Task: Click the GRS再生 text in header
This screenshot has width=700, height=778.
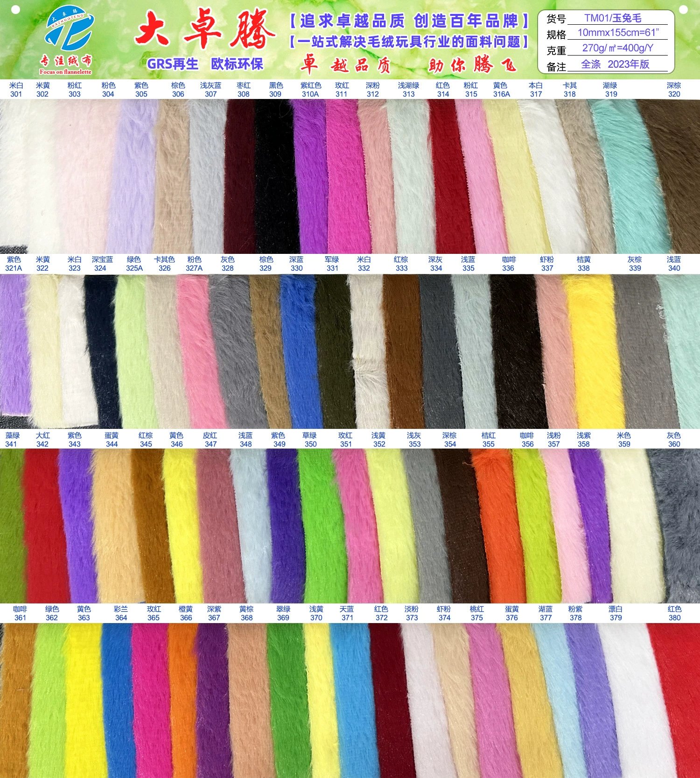Action: (173, 64)
